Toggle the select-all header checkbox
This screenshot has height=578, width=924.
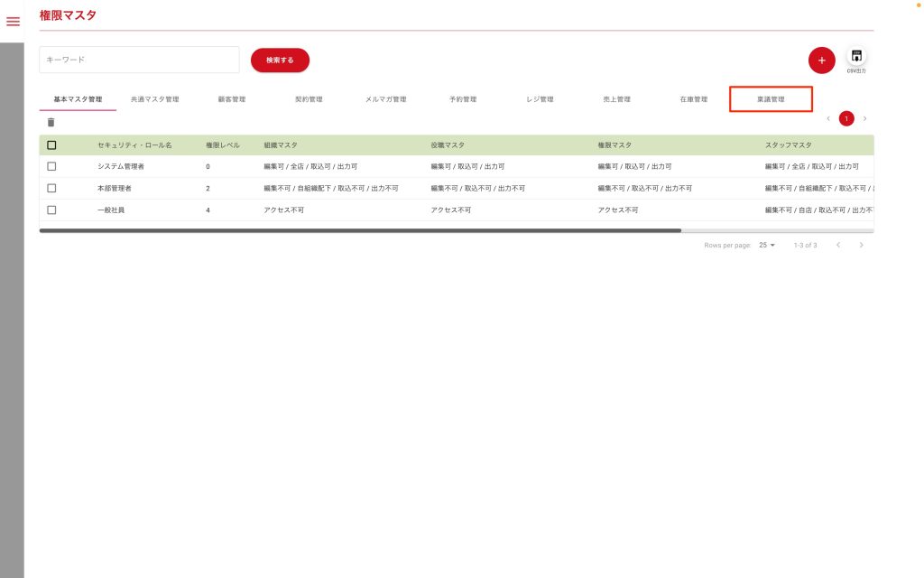coord(51,144)
